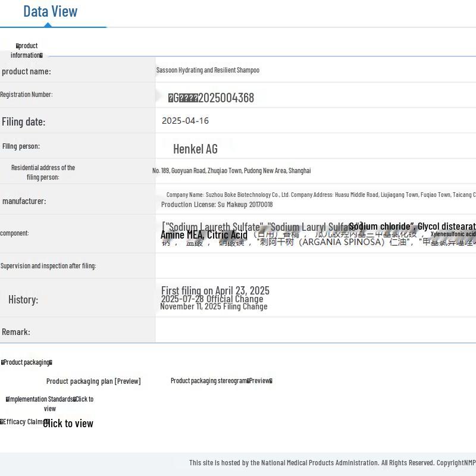The image size is (476, 476).
Task: Click the registration number ending 2025004368
Action: tap(211, 98)
